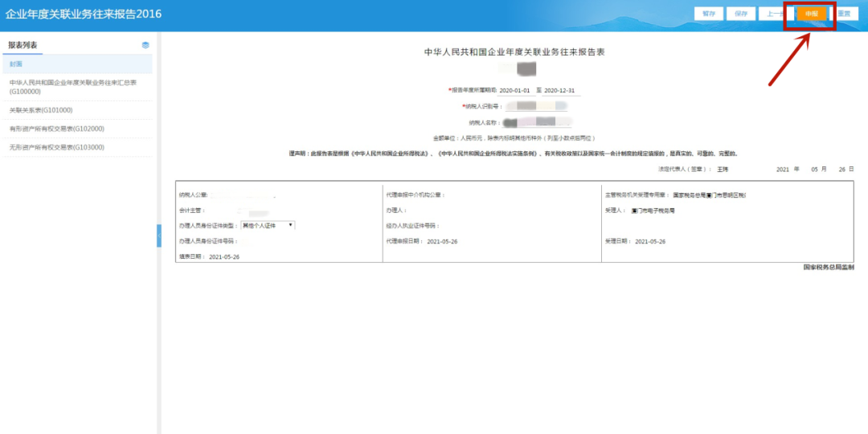This screenshot has height=434, width=868.
Task: Select 封面 in the report list
Action: tap(76, 64)
